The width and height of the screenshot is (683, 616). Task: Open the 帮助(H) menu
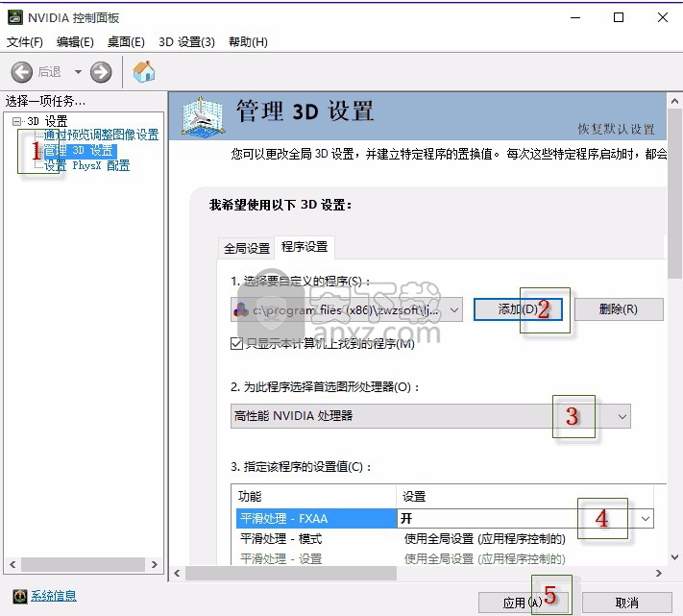(x=248, y=42)
